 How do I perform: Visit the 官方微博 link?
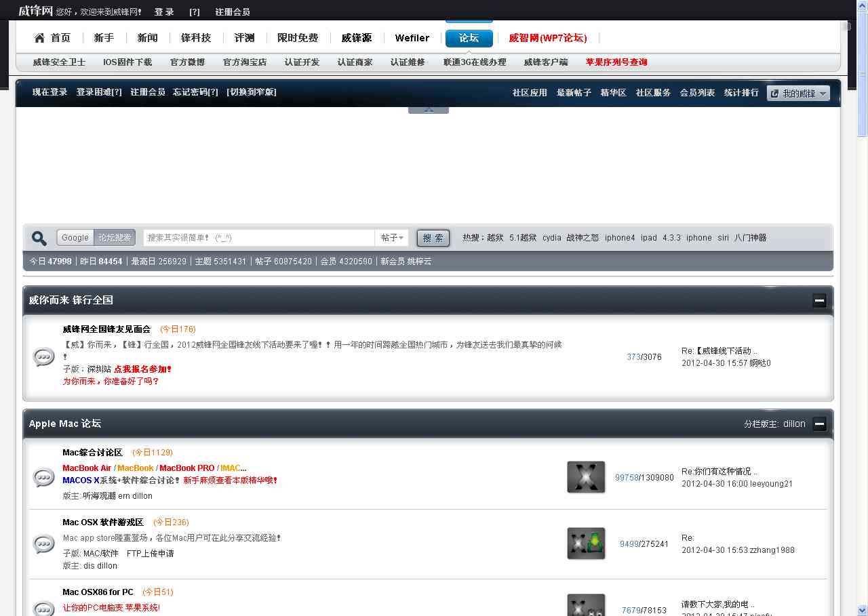pyautogui.click(x=187, y=62)
